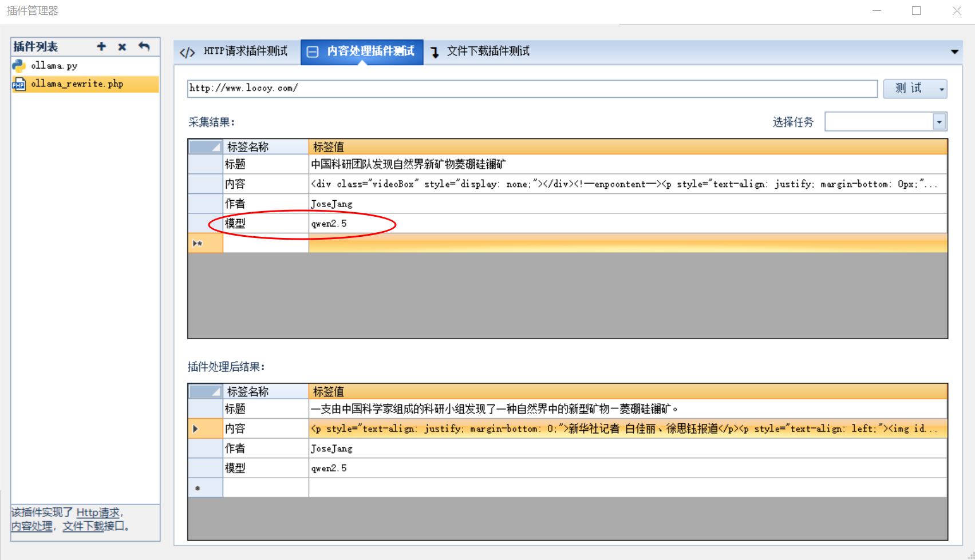Click the URL input field
Viewport: 975px width, 560px height.
[531, 89]
